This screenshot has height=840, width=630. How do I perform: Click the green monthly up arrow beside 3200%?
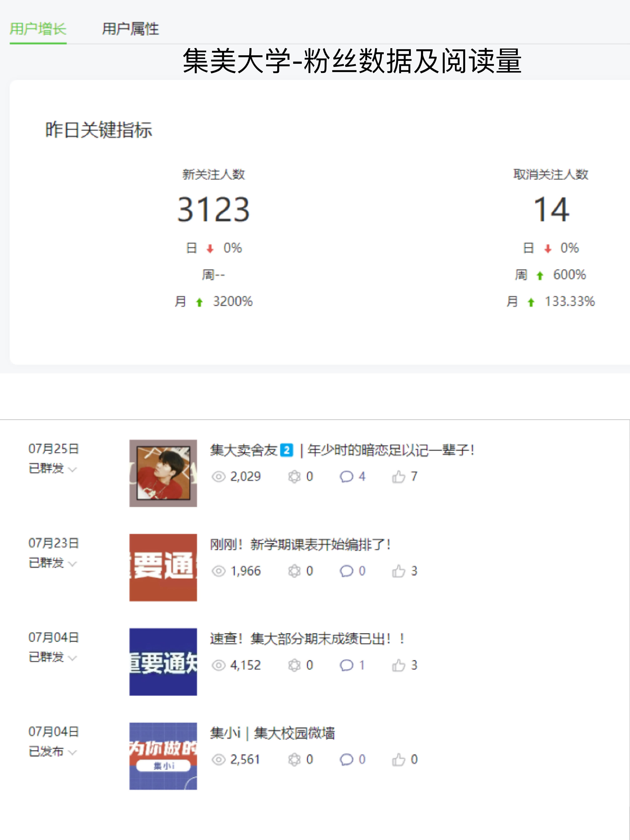[x=199, y=302]
